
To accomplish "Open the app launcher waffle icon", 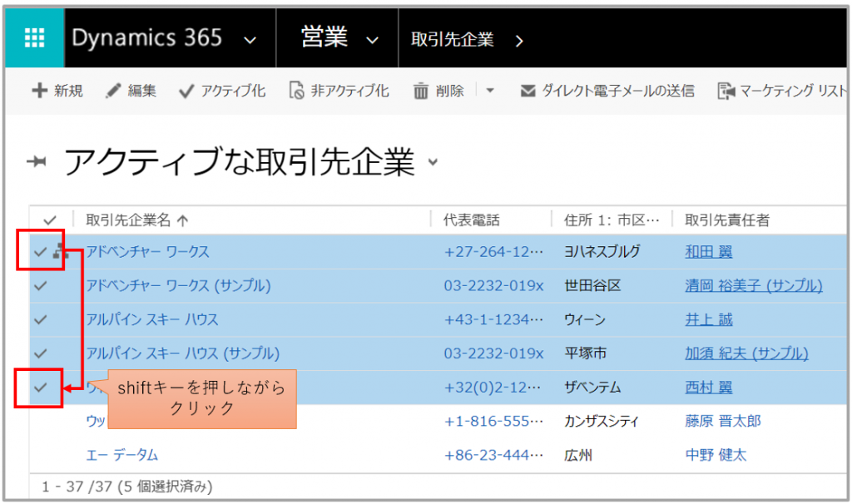I will [34, 39].
